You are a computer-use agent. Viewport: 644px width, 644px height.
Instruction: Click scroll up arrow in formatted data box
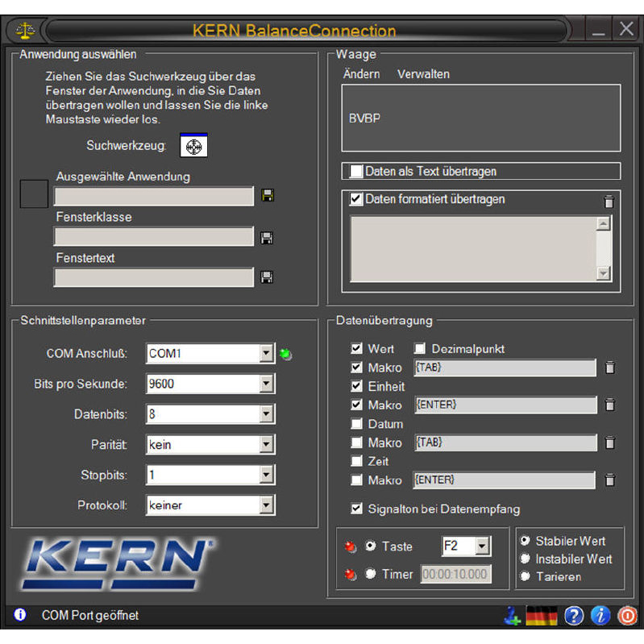(x=604, y=224)
